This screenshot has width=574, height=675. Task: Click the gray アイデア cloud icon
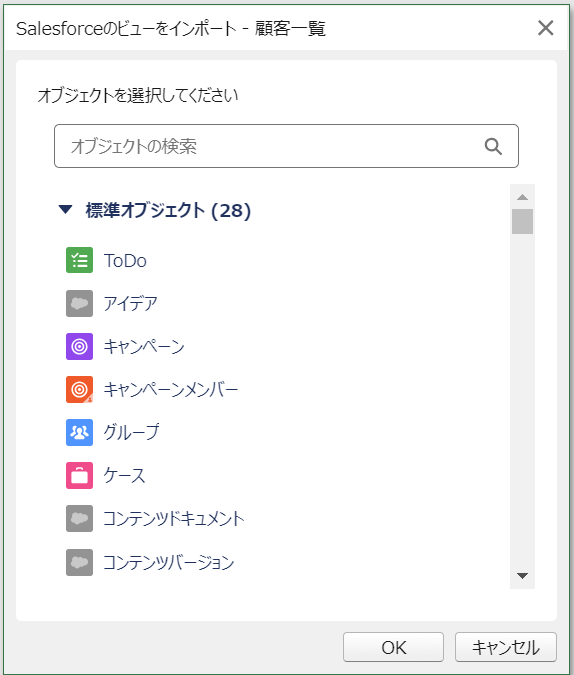coord(79,303)
